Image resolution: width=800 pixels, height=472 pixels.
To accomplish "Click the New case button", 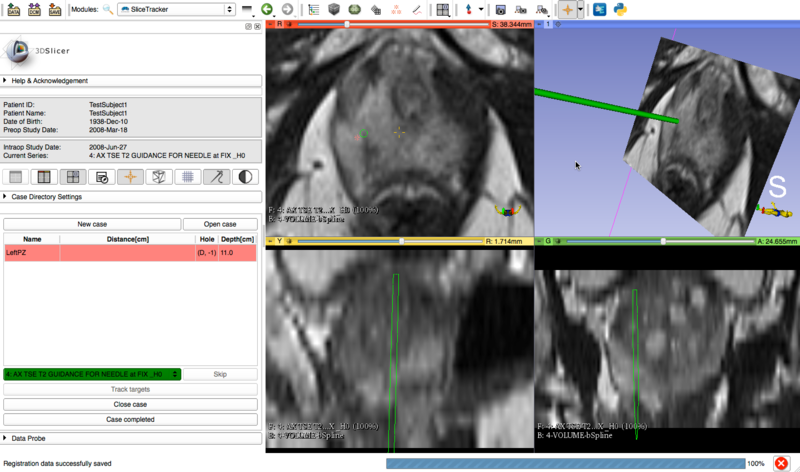I will [92, 224].
